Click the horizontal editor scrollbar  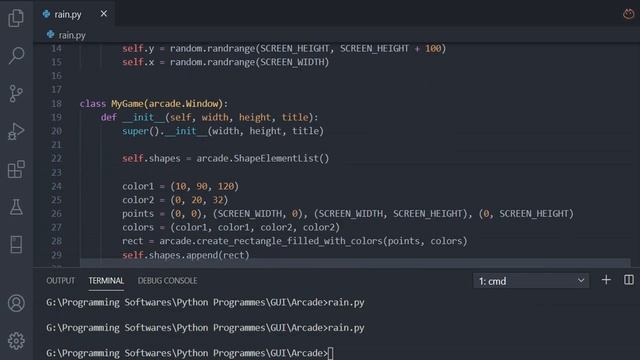pyautogui.click(x=355, y=262)
